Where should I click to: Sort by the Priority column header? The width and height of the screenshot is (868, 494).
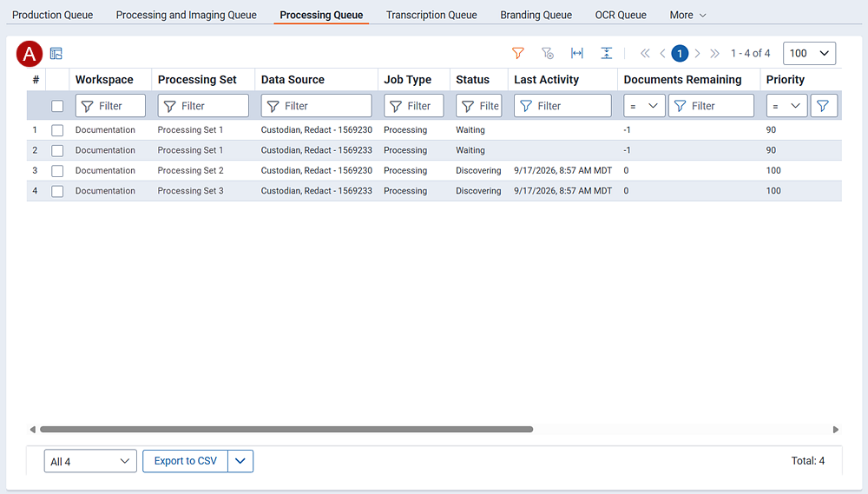[x=785, y=80]
